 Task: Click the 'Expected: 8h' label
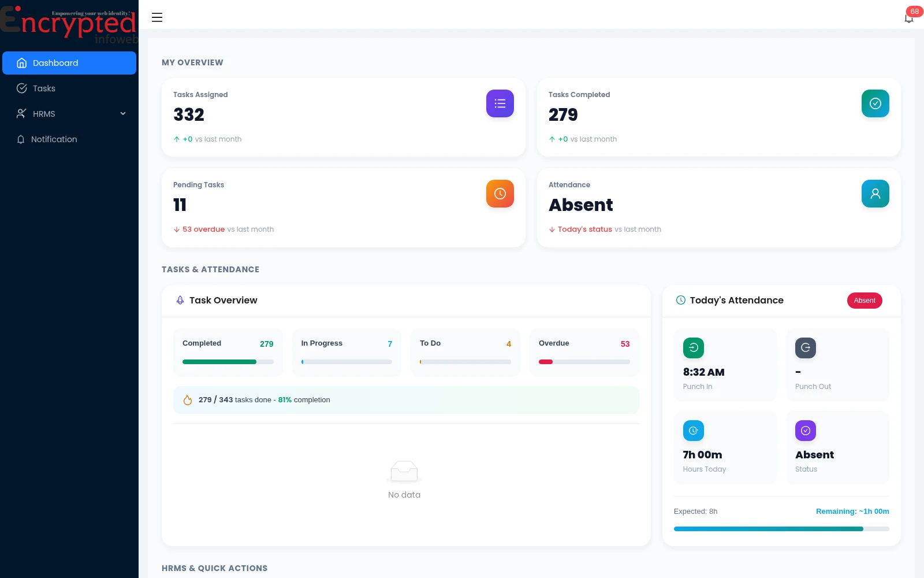(696, 512)
